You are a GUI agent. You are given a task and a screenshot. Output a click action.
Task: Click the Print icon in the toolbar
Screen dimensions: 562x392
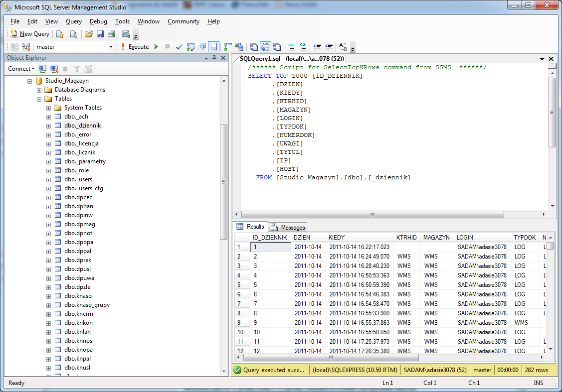(x=112, y=34)
